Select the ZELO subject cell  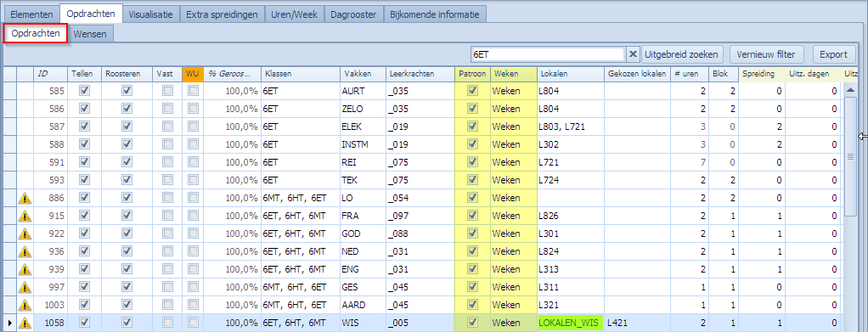click(x=363, y=109)
